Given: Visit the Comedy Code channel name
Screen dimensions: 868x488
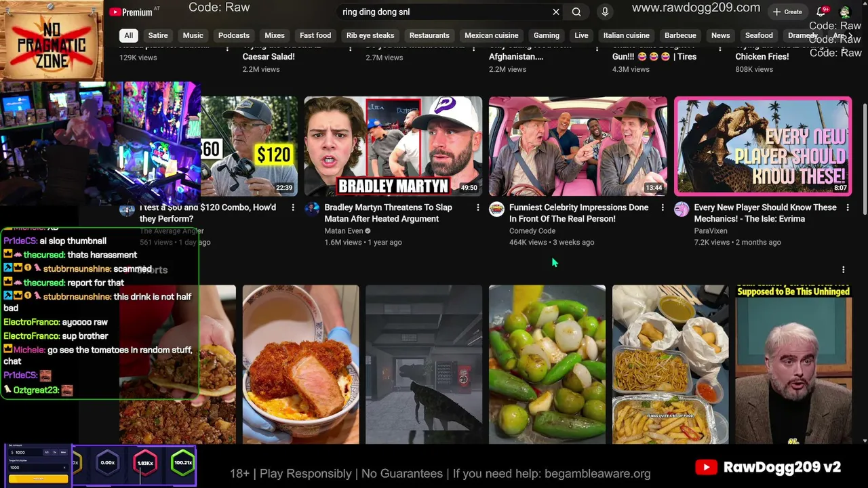Looking at the screenshot, I should point(532,231).
